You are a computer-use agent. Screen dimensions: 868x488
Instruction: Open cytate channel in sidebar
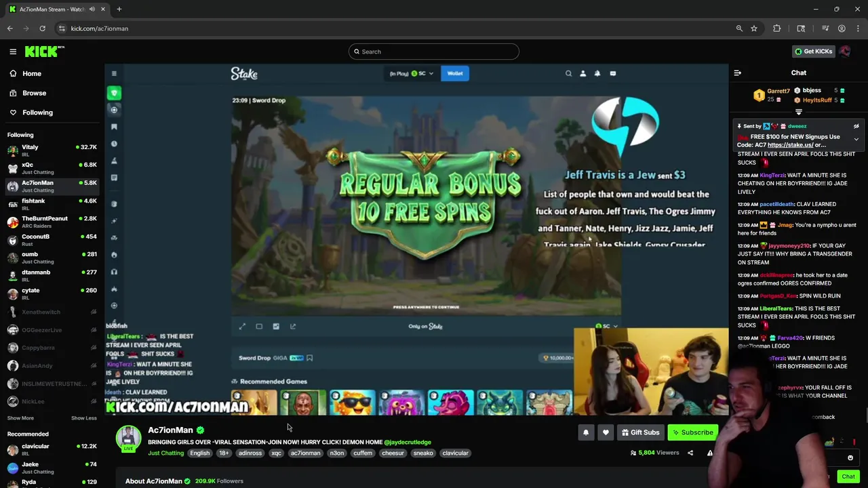click(x=52, y=293)
